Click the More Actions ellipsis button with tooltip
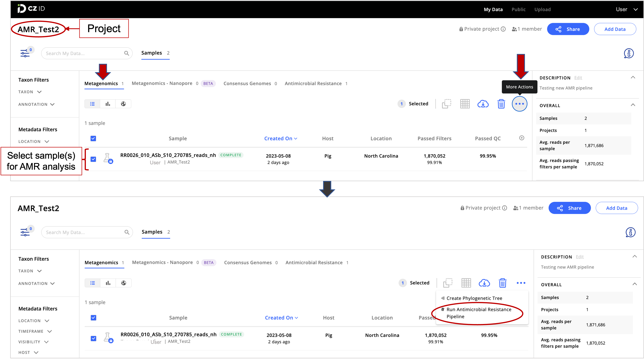 [x=519, y=104]
